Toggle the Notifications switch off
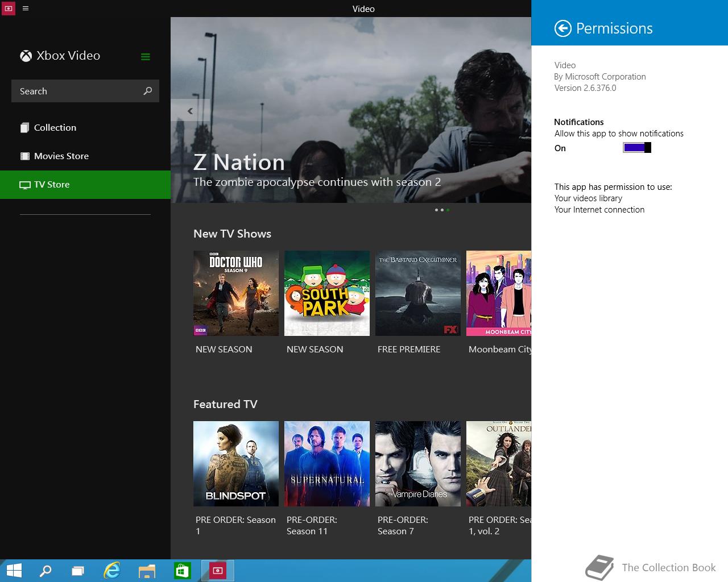The image size is (728, 582). pos(637,148)
